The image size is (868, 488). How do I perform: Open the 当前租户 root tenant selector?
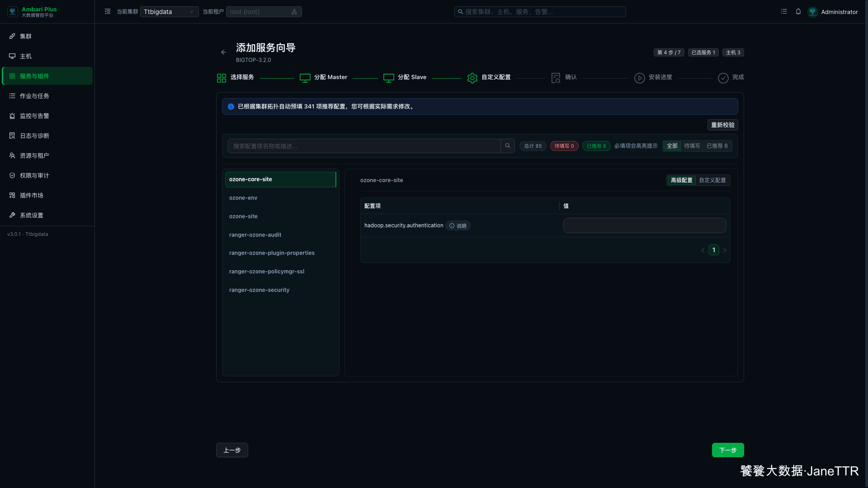click(x=264, y=12)
